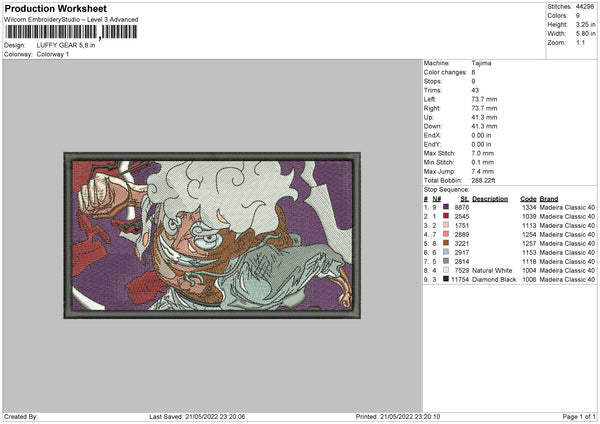Click the Page 1 of 1 label
This screenshot has height=424, width=600.
coord(579,417)
